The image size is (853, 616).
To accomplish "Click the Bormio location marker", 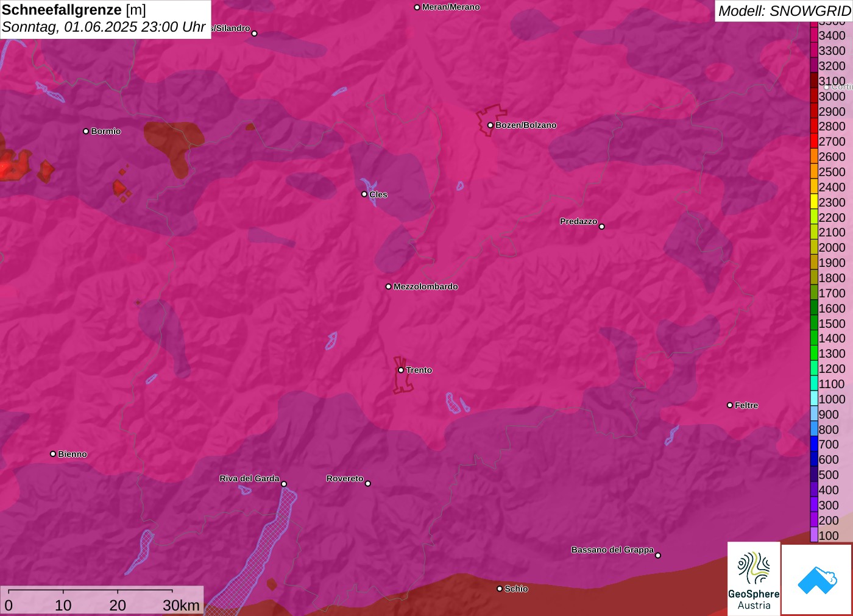I will (x=86, y=131).
